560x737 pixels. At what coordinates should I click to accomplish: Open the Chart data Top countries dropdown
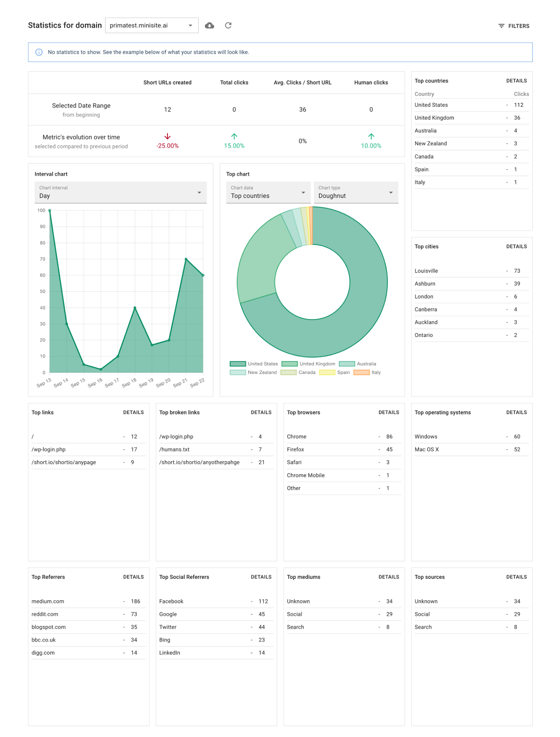(x=268, y=192)
